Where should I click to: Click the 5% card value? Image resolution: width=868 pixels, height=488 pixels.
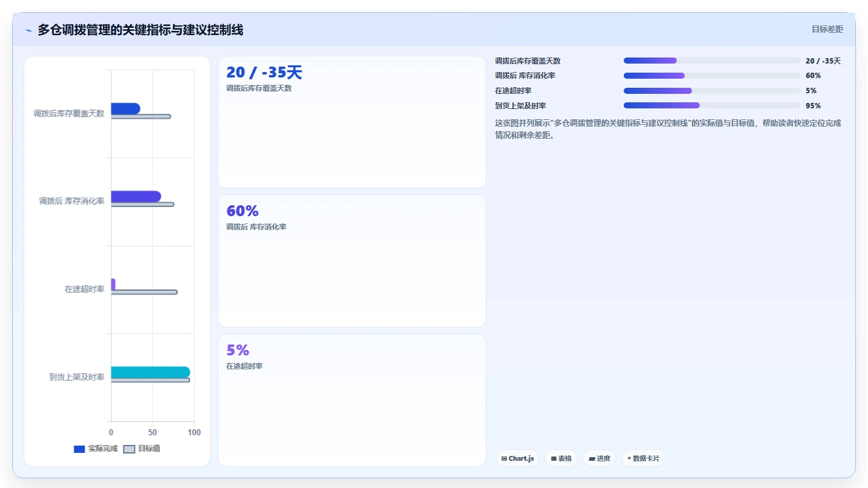tap(238, 351)
